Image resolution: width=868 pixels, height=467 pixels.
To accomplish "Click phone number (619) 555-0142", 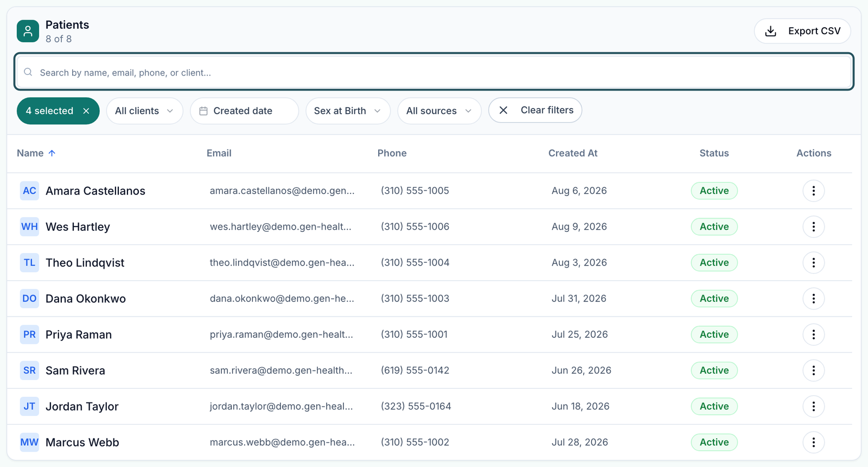I will (x=415, y=370).
